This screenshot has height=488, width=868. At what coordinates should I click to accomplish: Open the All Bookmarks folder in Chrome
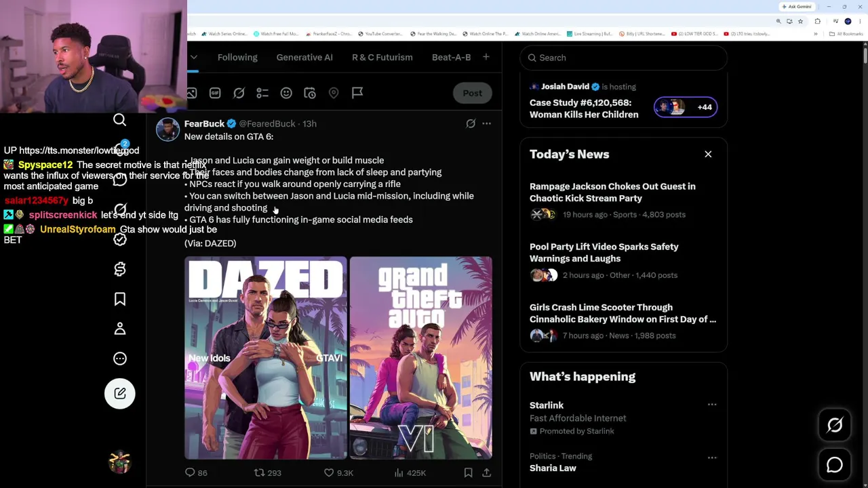coord(846,34)
